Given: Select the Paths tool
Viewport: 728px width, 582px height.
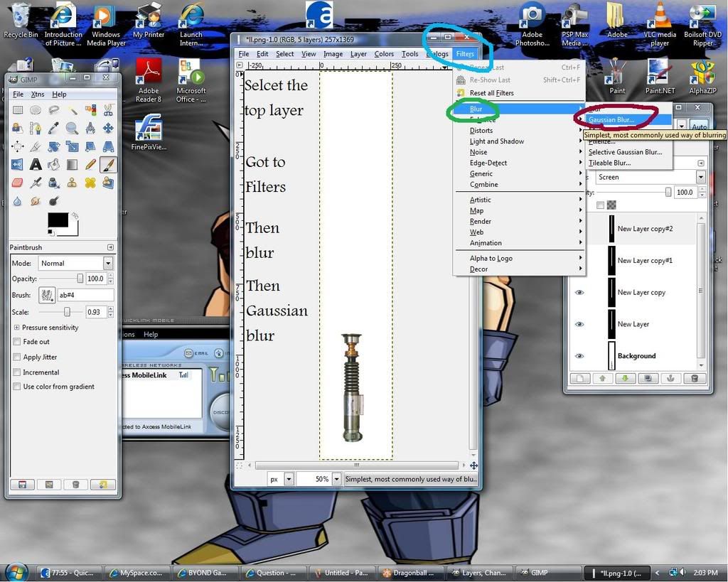Looking at the screenshot, I should point(36,128).
